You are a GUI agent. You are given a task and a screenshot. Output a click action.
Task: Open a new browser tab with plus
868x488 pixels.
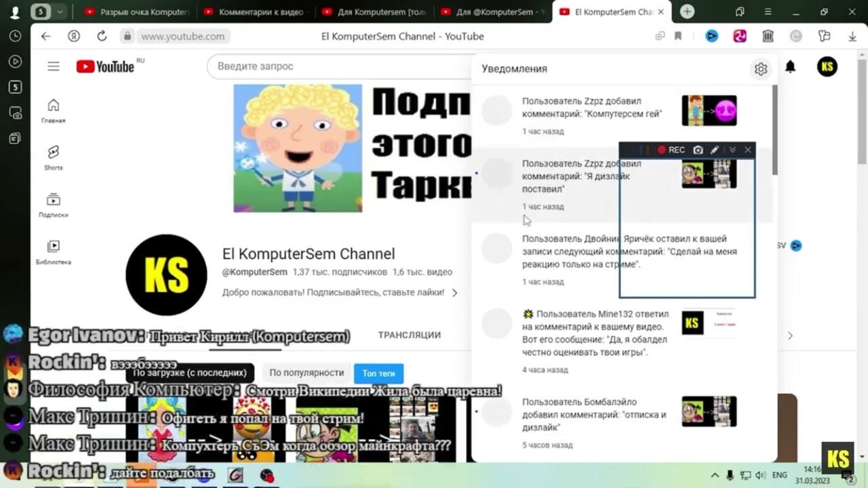click(687, 12)
